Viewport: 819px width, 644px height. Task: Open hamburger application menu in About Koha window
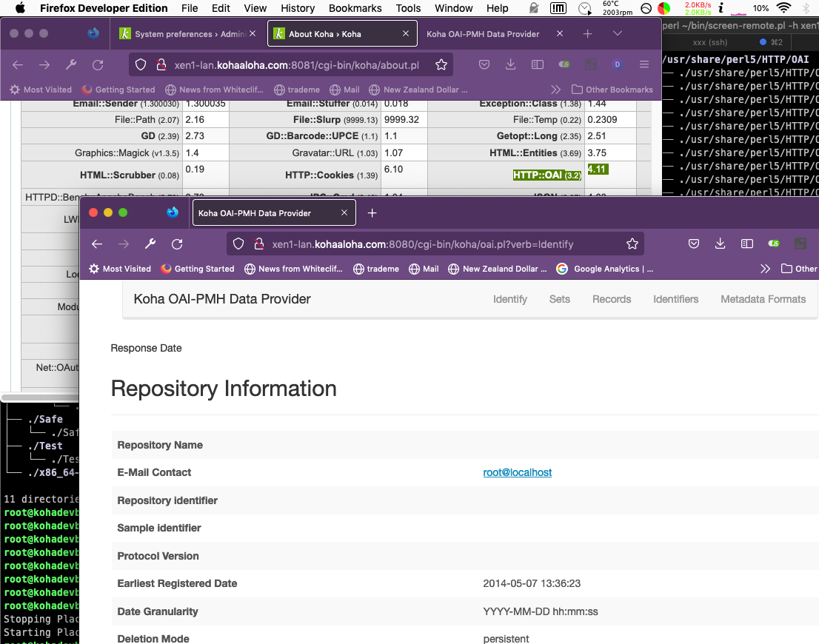click(x=644, y=65)
